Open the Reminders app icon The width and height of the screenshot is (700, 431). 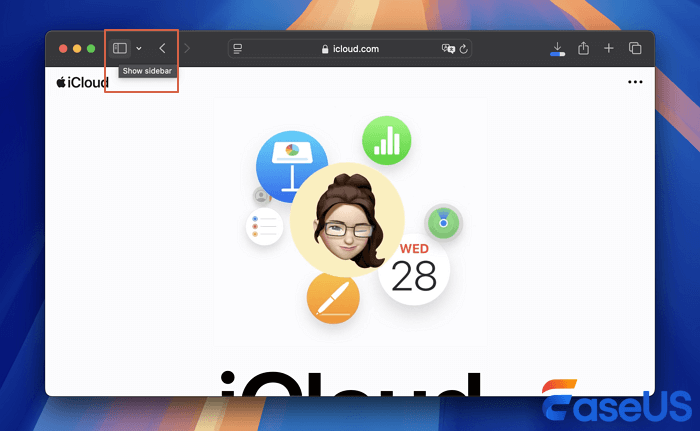pyautogui.click(x=264, y=226)
